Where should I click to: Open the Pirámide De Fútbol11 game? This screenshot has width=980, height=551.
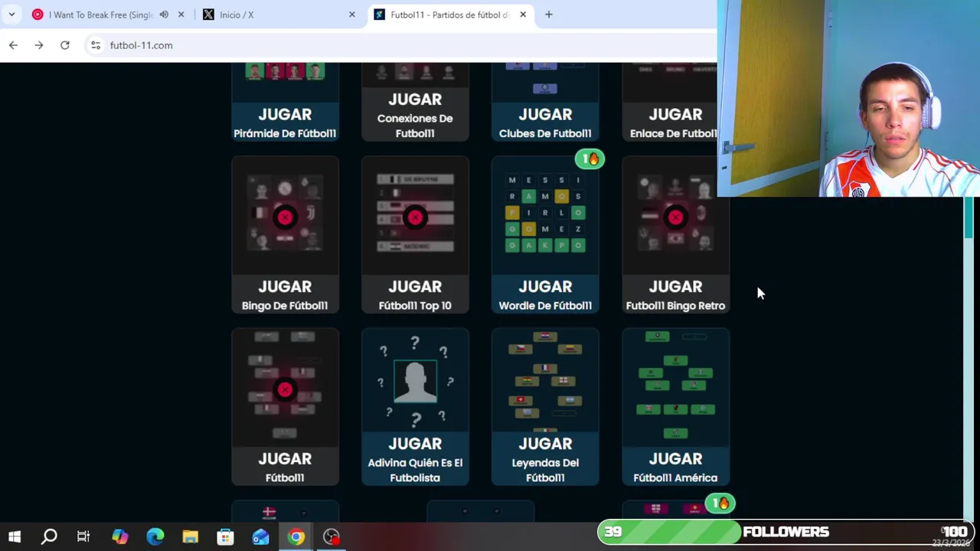click(x=285, y=103)
